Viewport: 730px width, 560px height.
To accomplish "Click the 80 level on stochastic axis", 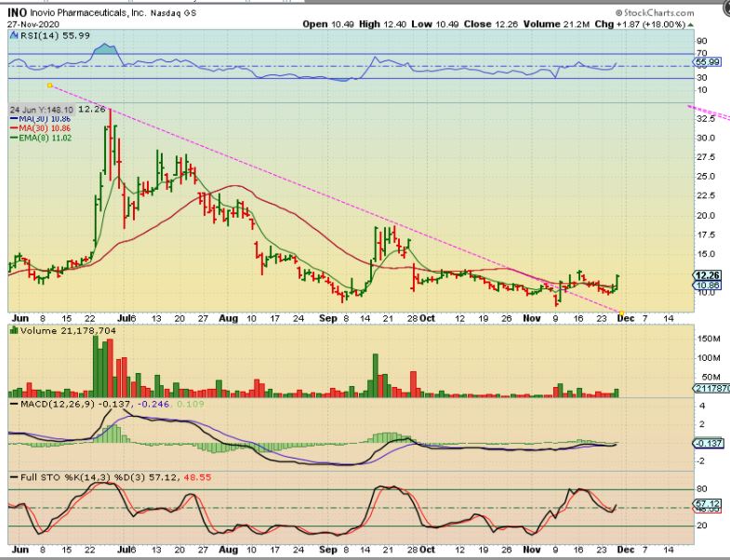I will [701, 488].
